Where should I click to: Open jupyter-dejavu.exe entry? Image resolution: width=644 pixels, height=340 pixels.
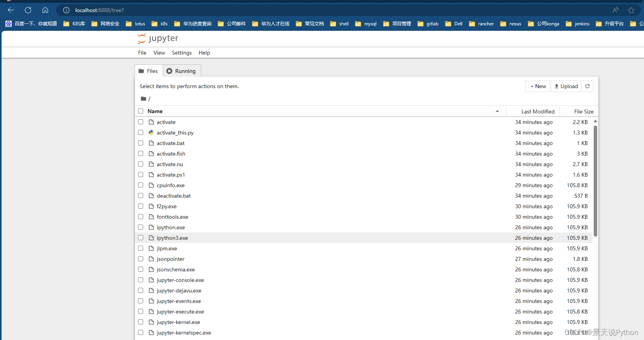179,290
